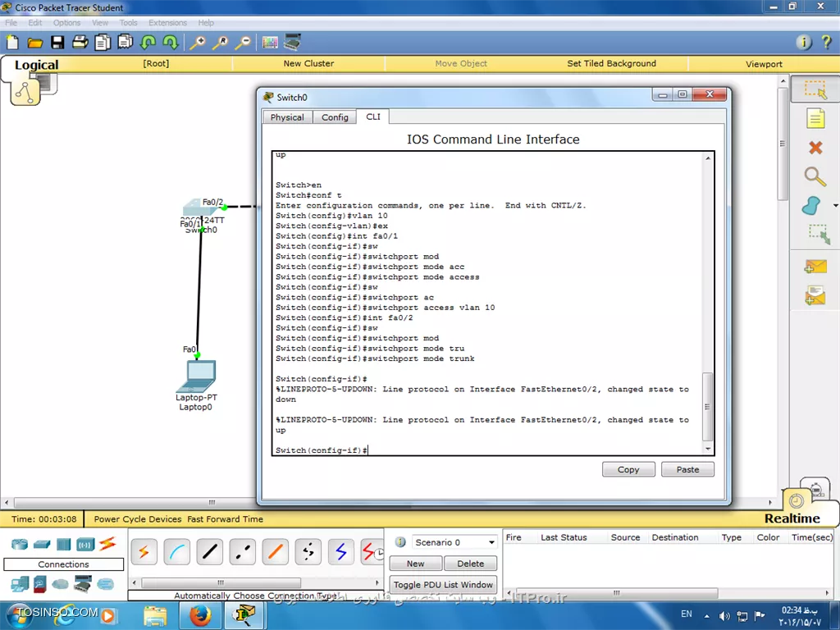The image size is (840, 630).
Task: Save the network with the floppy icon
Action: coord(57,43)
